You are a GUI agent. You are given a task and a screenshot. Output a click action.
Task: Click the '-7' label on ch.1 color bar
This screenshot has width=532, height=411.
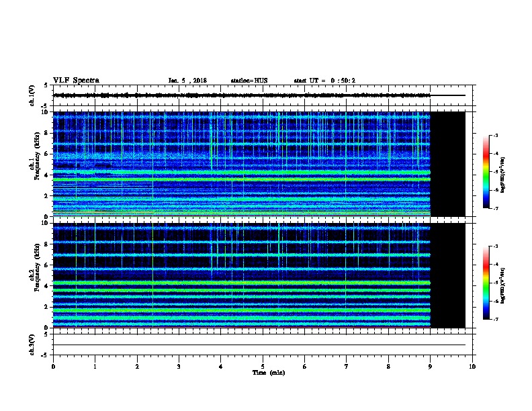[x=496, y=208]
